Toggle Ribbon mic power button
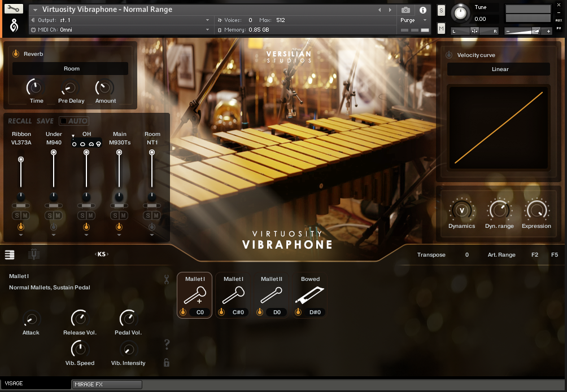This screenshot has height=392, width=567. coord(20,227)
